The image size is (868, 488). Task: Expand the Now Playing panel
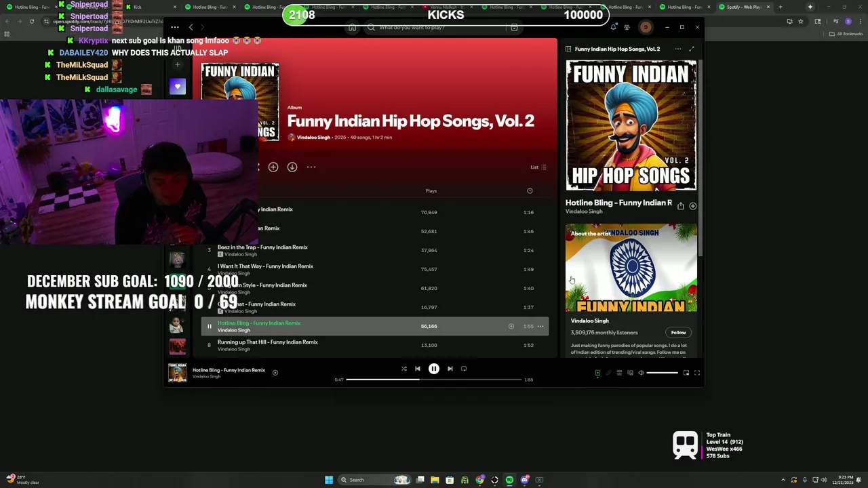(692, 49)
